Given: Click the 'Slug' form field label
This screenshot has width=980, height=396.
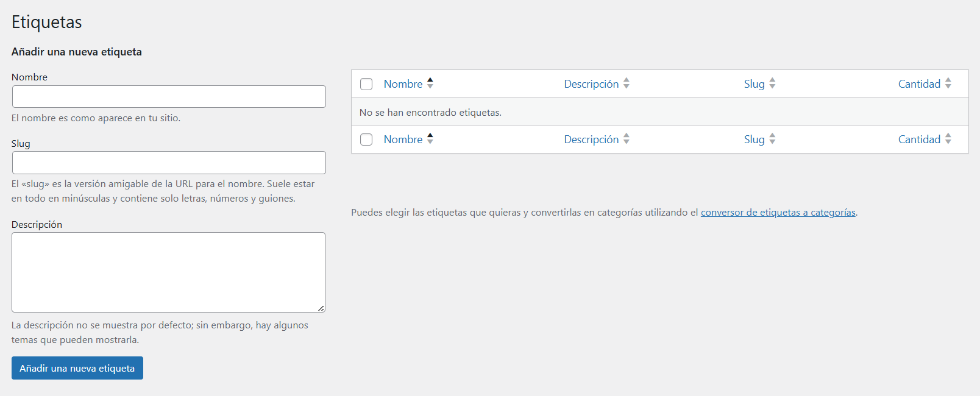Looking at the screenshot, I should click(x=21, y=144).
